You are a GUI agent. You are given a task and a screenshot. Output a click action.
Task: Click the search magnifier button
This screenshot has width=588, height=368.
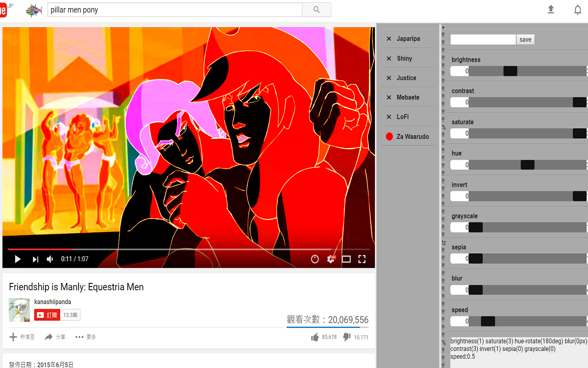(x=317, y=10)
